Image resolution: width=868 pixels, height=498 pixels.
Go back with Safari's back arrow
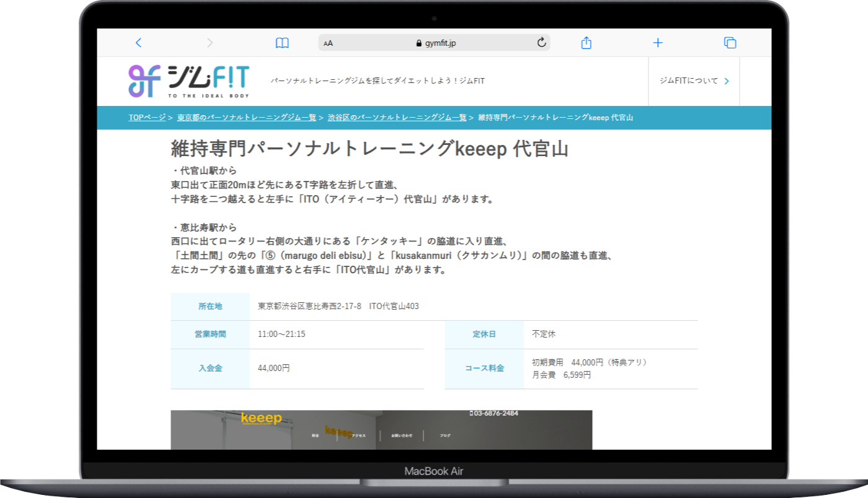138,43
